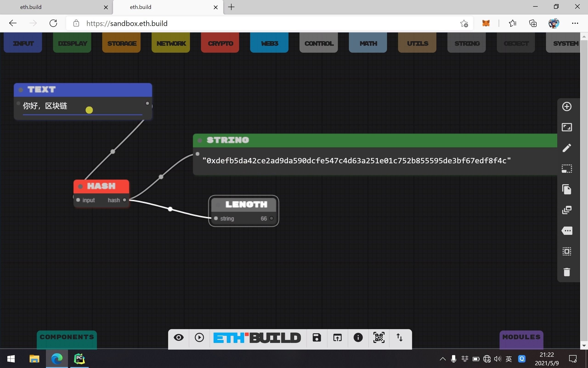
Task: Open a new browser tab
Action: 231,7
